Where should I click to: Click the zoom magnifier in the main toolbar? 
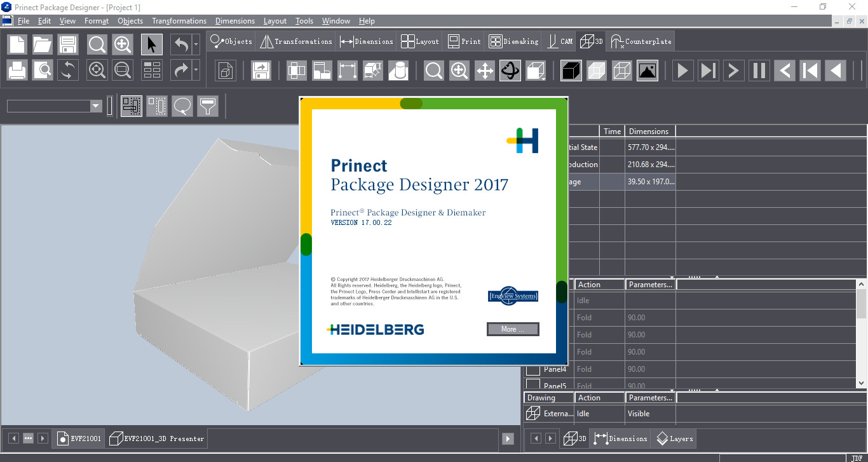tap(97, 44)
